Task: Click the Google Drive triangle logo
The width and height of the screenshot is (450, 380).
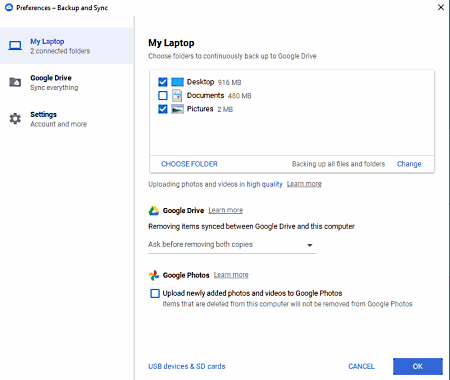Action: pos(154,211)
